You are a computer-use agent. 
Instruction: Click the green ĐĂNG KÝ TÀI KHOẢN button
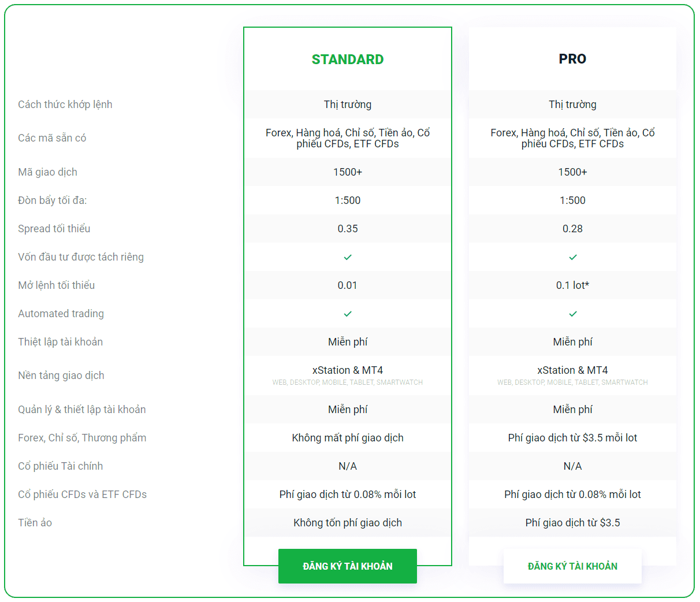[x=348, y=566]
